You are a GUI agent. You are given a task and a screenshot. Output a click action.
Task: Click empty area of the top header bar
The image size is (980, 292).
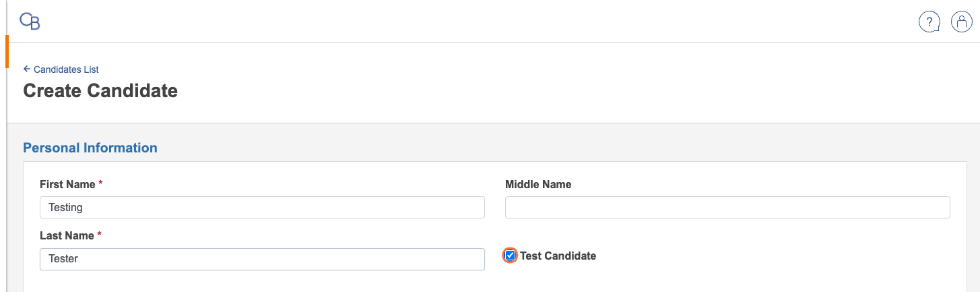(471, 22)
